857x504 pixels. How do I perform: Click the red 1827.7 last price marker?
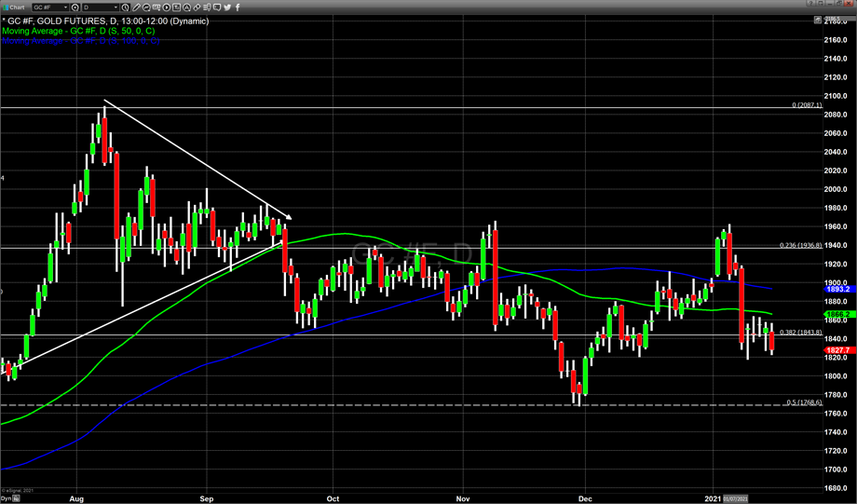coord(834,350)
